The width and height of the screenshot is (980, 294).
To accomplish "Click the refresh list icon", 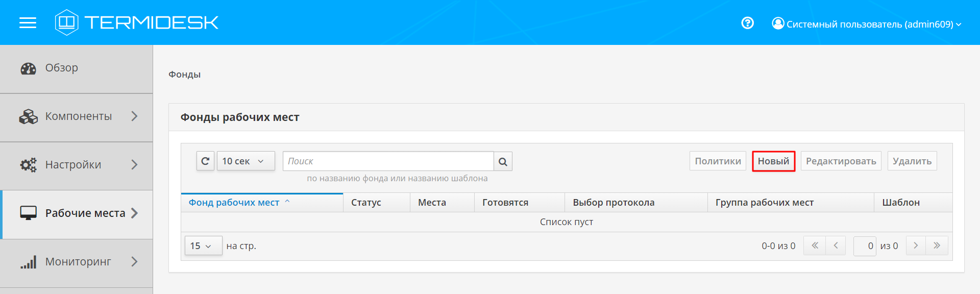I will tap(205, 161).
